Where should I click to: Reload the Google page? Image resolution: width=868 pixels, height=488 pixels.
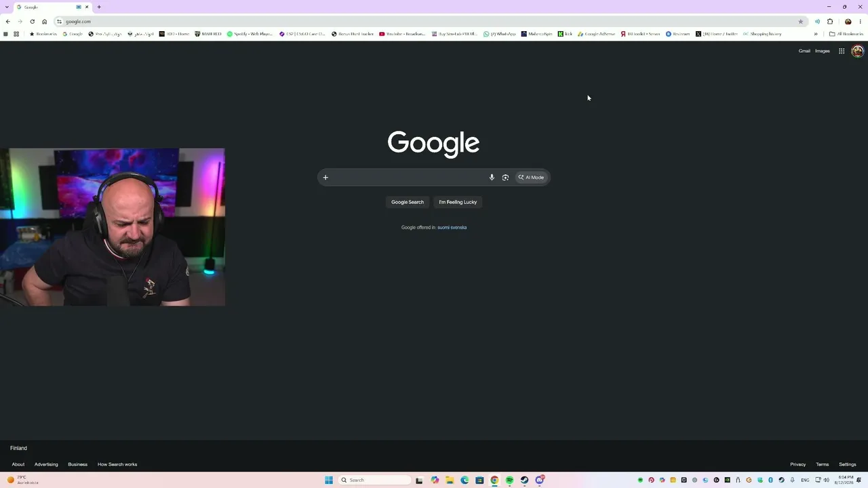32,22
